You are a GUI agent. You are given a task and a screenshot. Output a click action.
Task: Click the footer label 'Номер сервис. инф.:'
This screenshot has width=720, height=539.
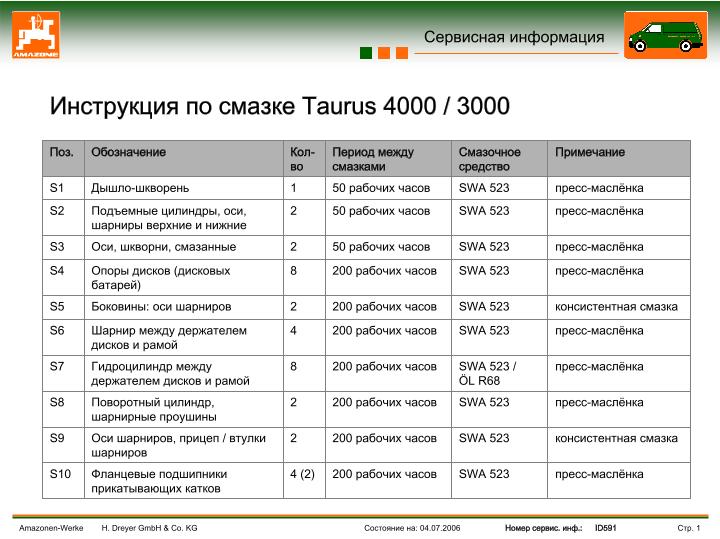(x=544, y=528)
